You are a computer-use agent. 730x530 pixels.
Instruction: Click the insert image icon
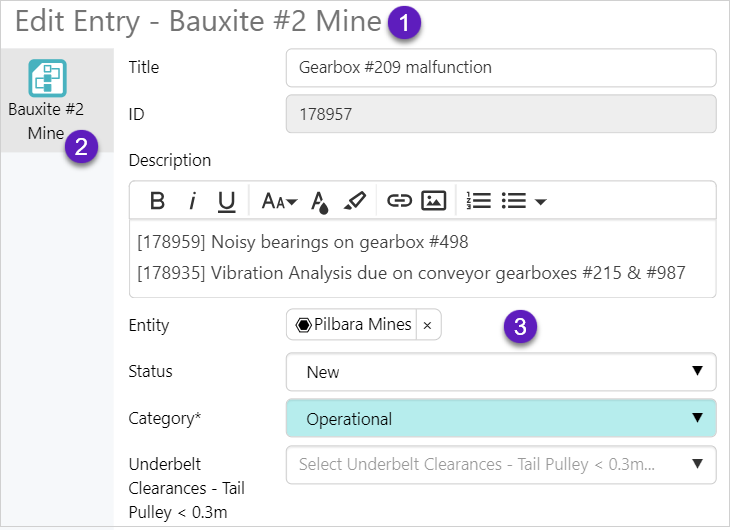(x=433, y=201)
